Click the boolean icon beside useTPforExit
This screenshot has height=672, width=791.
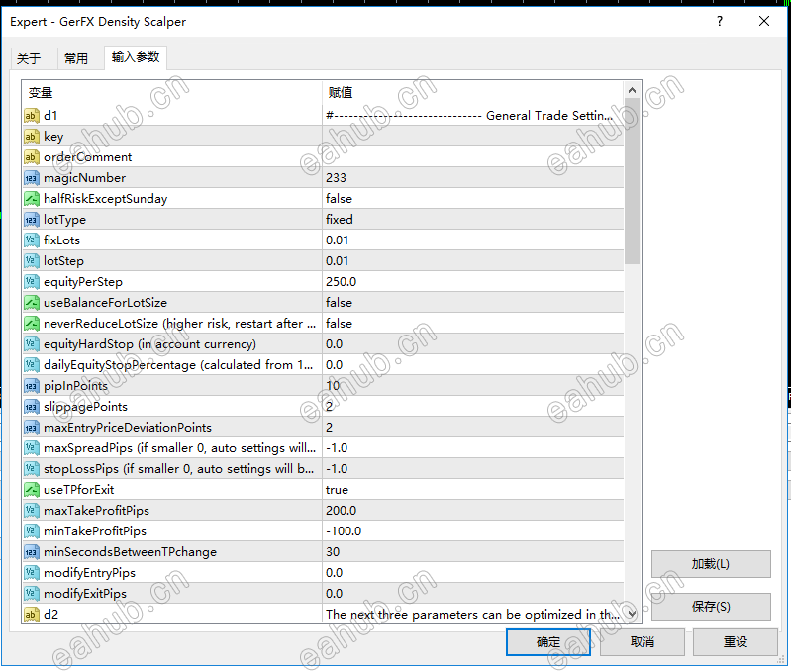point(32,490)
